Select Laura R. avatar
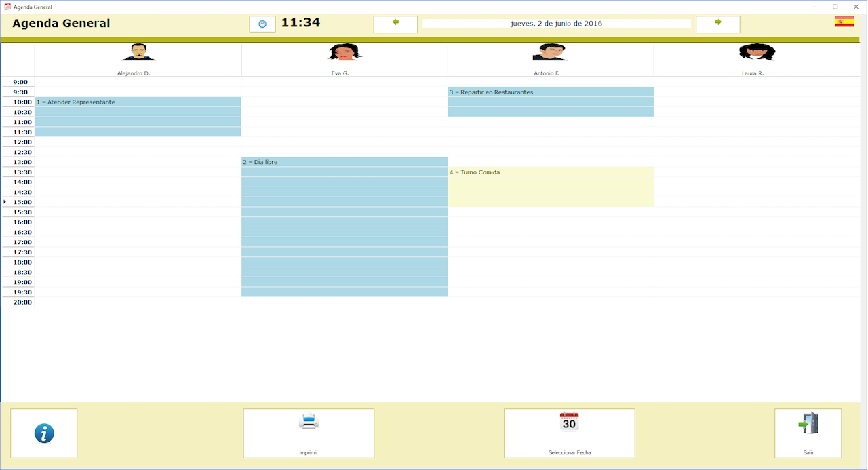 point(757,53)
